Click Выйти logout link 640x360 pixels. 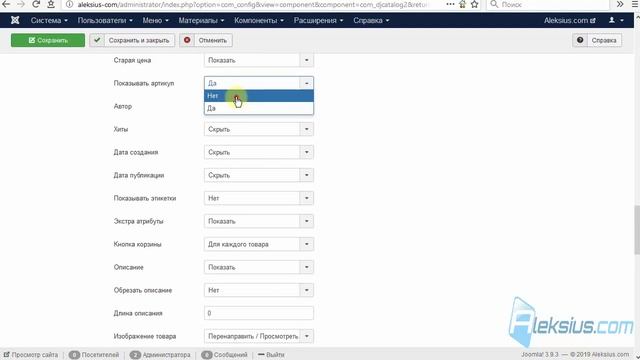[271, 355]
